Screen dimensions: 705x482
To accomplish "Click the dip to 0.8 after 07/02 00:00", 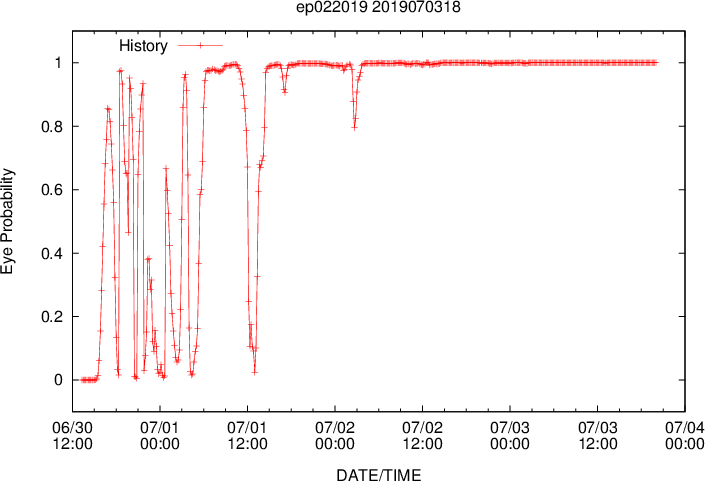I will 355,128.
